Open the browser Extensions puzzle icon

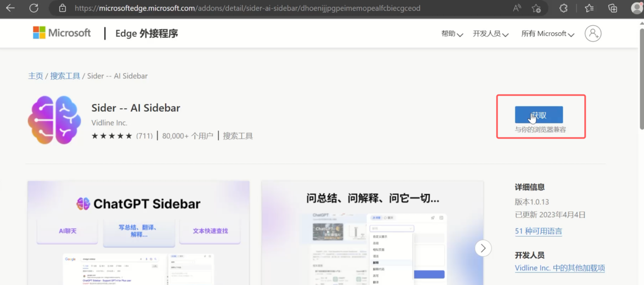563,8
